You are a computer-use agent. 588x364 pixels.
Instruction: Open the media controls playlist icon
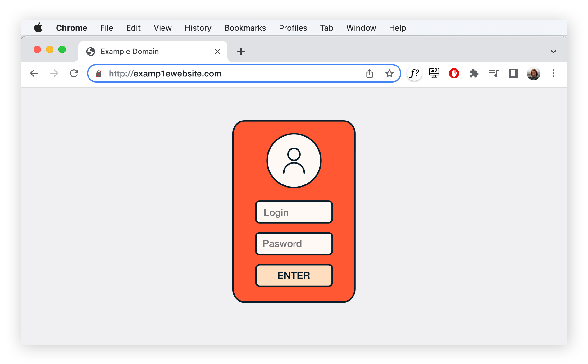493,74
